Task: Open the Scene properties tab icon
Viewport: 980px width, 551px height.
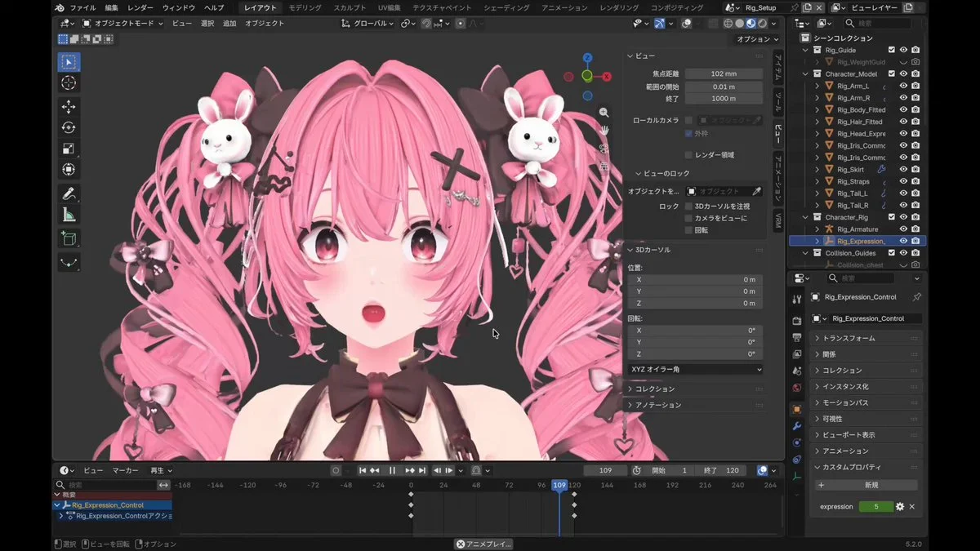Action: [797, 371]
